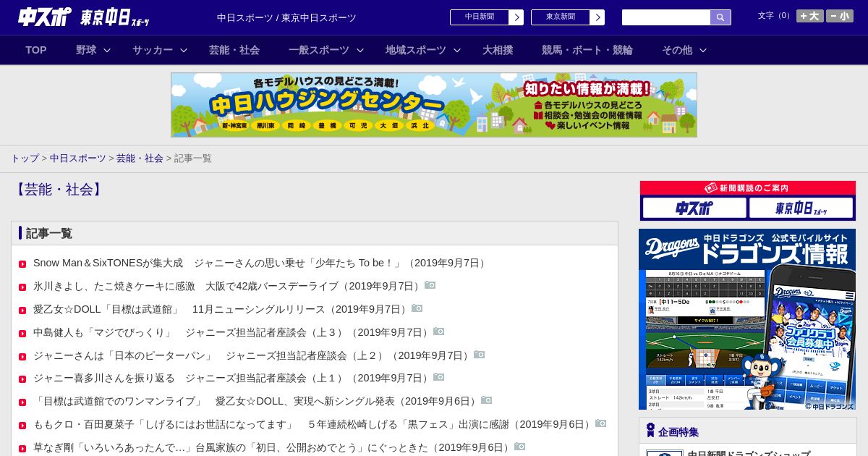Viewport: 868px width, 456px height.
Task: Go to トップ breadcrumb link
Action: (25, 158)
